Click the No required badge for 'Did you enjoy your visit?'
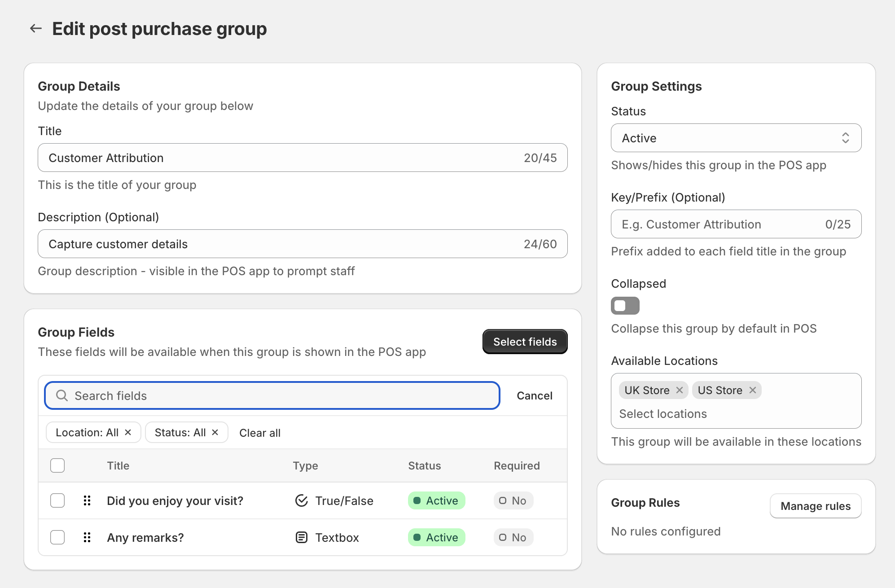This screenshot has height=588, width=895. pos(513,500)
